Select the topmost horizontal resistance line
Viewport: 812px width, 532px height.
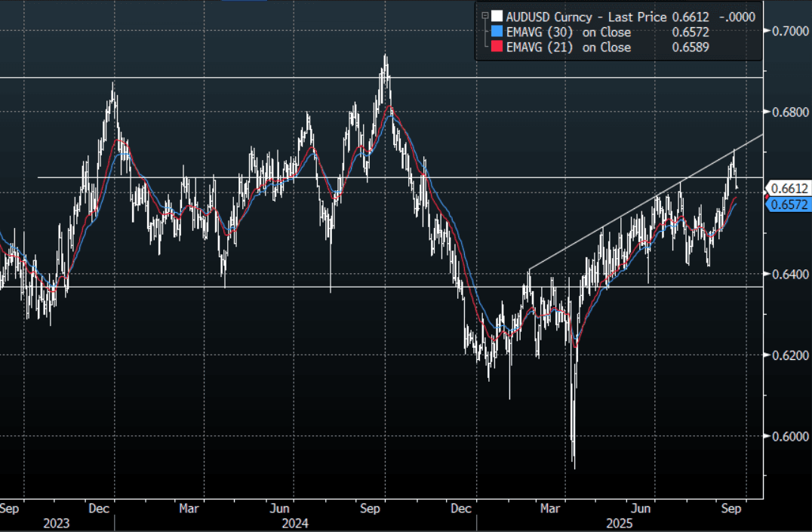click(x=226, y=78)
